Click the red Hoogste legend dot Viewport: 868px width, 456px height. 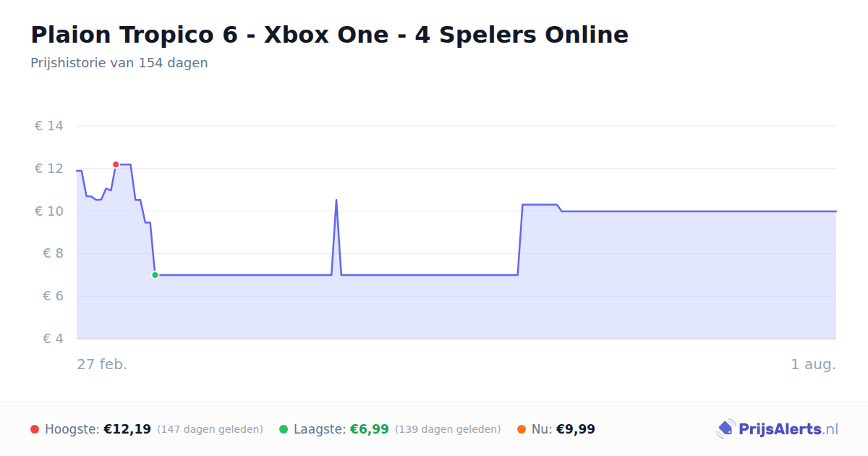(35, 429)
